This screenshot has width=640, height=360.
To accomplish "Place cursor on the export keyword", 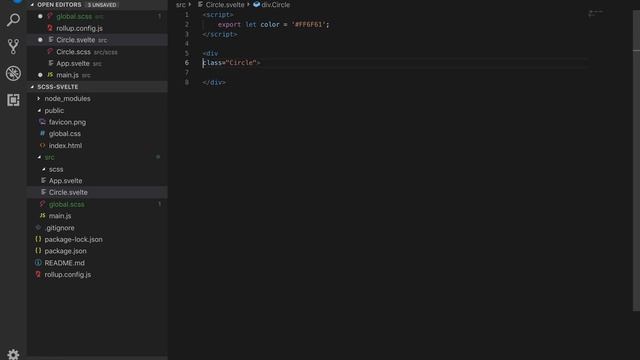I will (x=229, y=24).
